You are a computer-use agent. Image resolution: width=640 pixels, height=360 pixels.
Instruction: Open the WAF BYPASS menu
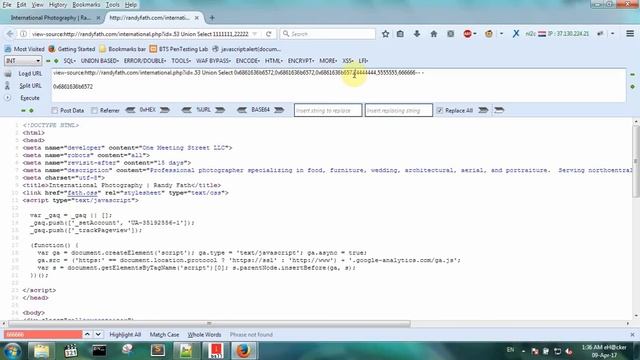pos(213,61)
